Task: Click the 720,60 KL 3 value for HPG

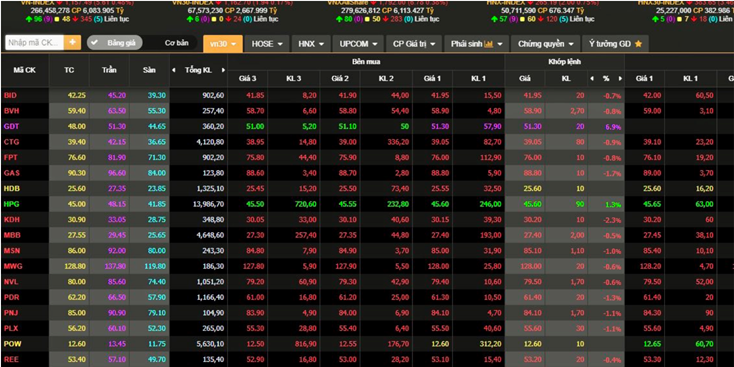Action: click(x=306, y=204)
